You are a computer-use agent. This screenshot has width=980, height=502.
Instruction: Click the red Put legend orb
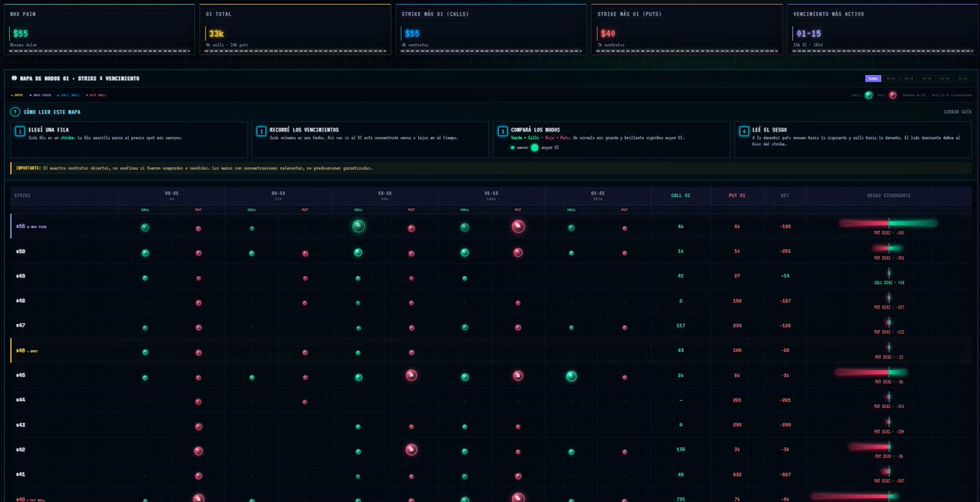[893, 95]
